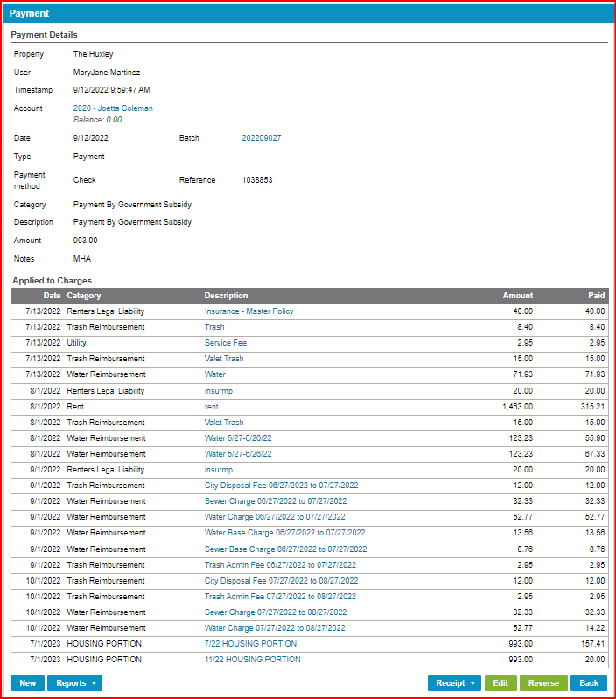The image size is (616, 699).
Task: Open the 7/13/2022 Water charge link
Action: [x=215, y=374]
